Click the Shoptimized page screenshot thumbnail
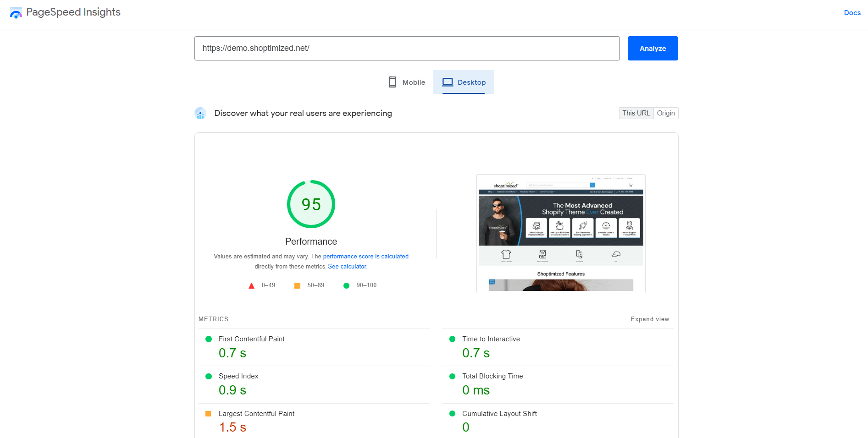868x438 pixels. pyautogui.click(x=561, y=233)
